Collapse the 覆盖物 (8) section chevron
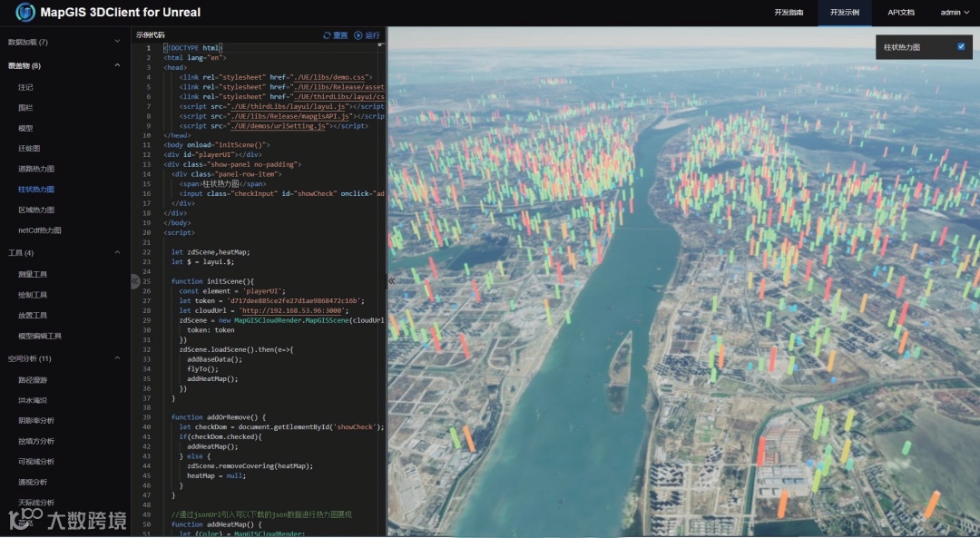The height and width of the screenshot is (538, 980). 117,65
